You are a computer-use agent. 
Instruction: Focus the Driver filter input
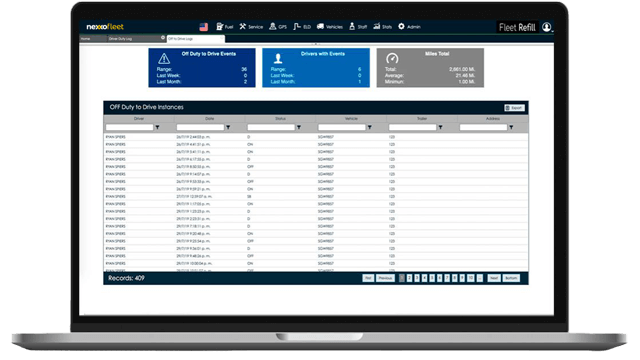tap(129, 127)
